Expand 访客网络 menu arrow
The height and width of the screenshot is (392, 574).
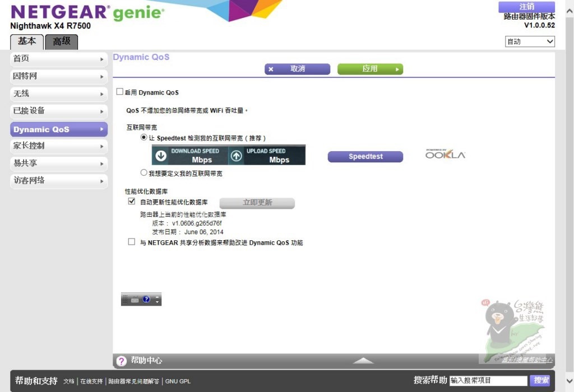tap(102, 181)
